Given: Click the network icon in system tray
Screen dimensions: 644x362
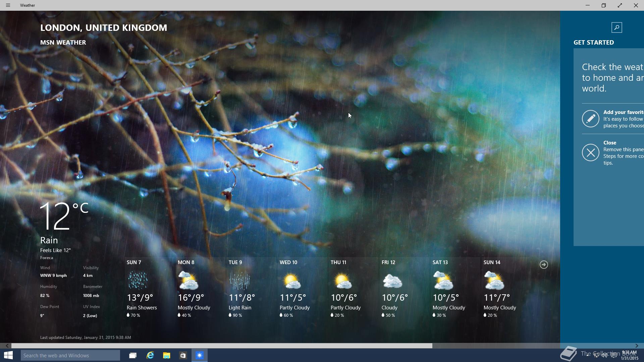Looking at the screenshot, I should pos(596,355).
